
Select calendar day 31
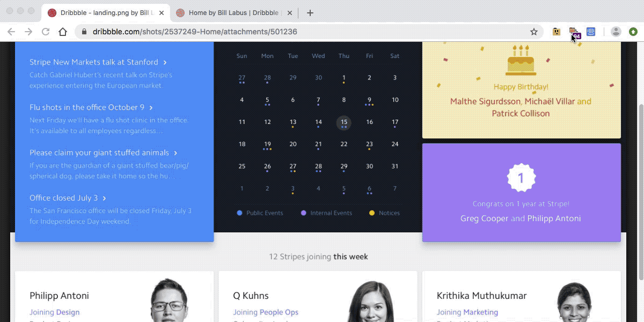(x=395, y=166)
